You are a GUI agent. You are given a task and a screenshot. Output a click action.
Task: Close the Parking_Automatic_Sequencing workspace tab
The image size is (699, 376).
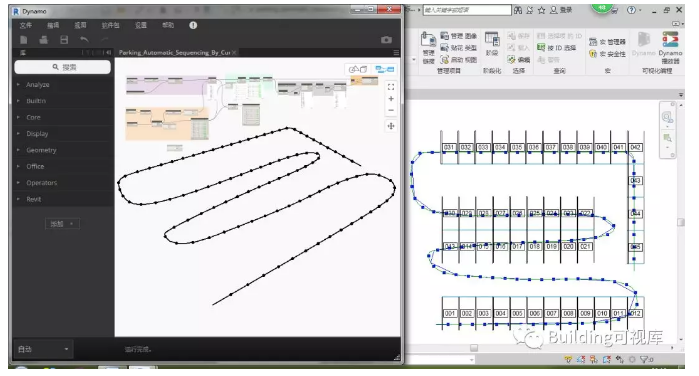pos(234,53)
